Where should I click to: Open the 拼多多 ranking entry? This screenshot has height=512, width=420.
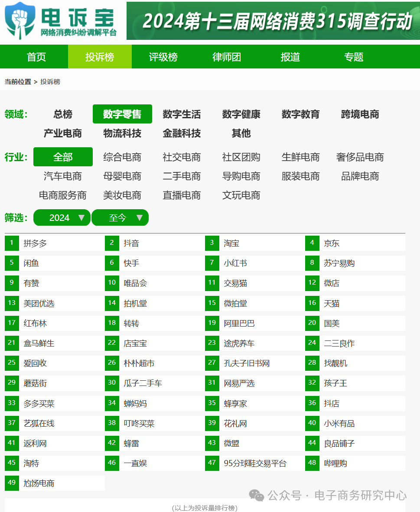35,243
